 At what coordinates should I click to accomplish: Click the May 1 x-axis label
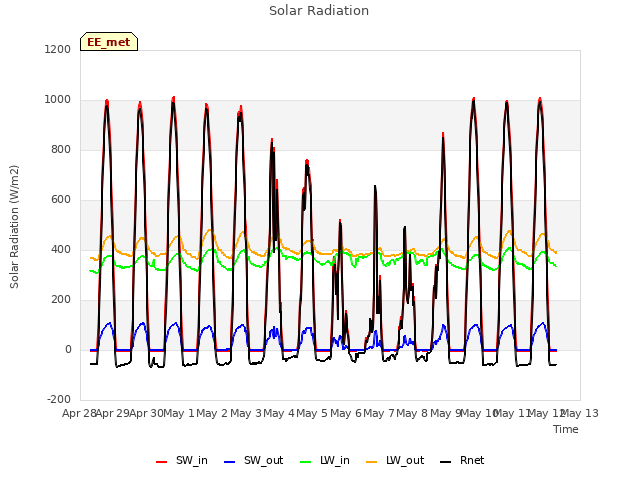pos(179,413)
